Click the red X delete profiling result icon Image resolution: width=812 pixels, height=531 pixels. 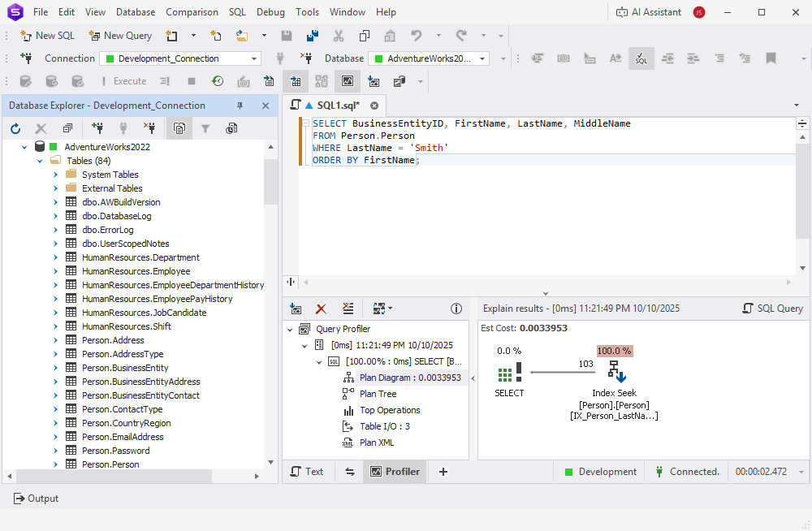tap(321, 309)
